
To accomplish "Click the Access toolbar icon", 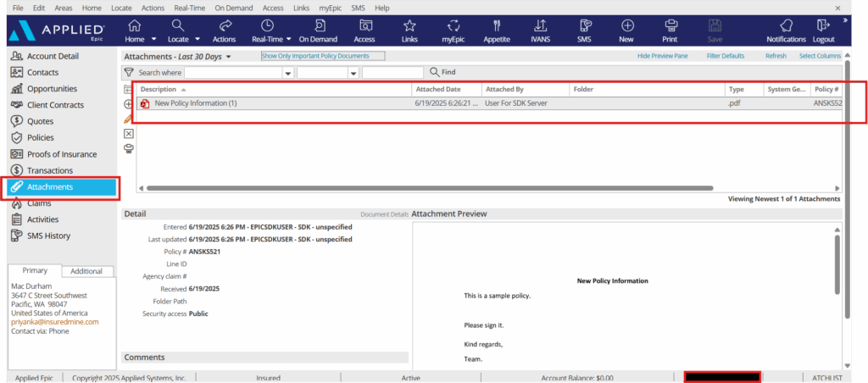I will pos(364,25).
